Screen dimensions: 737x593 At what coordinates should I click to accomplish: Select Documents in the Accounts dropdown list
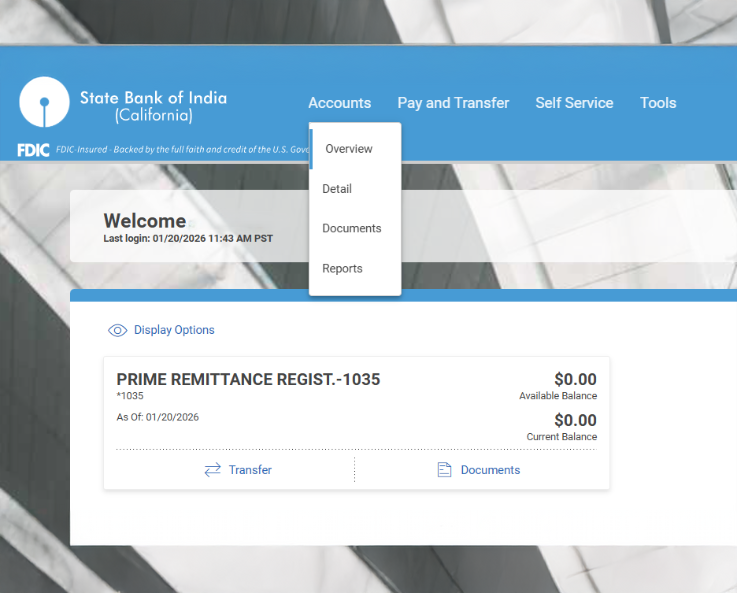(x=352, y=229)
